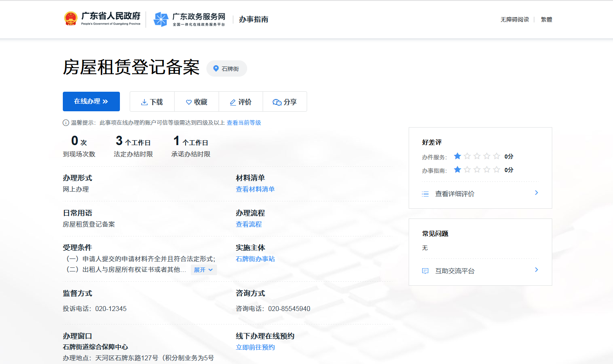Click the 在线办理 blue button
Screen dimensions: 613x364
click(91, 101)
